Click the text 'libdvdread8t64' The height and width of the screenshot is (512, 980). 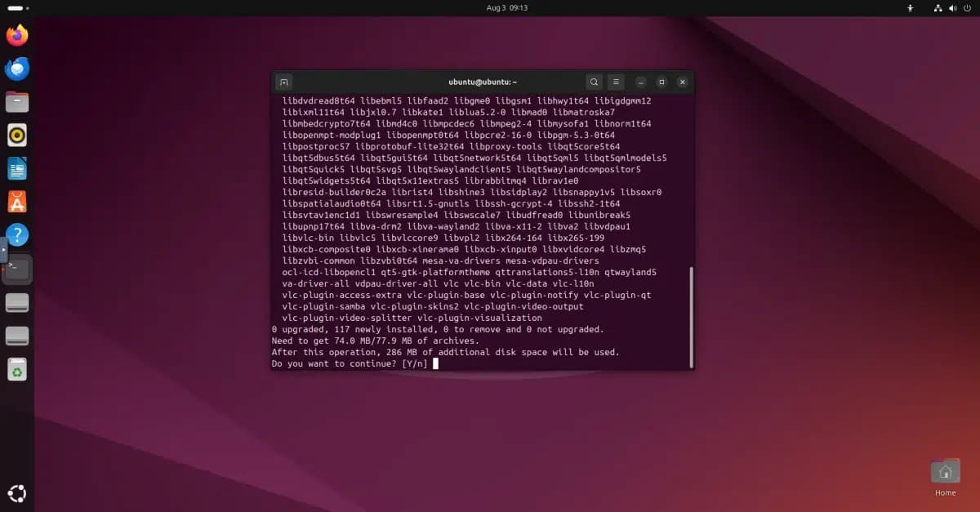point(318,100)
